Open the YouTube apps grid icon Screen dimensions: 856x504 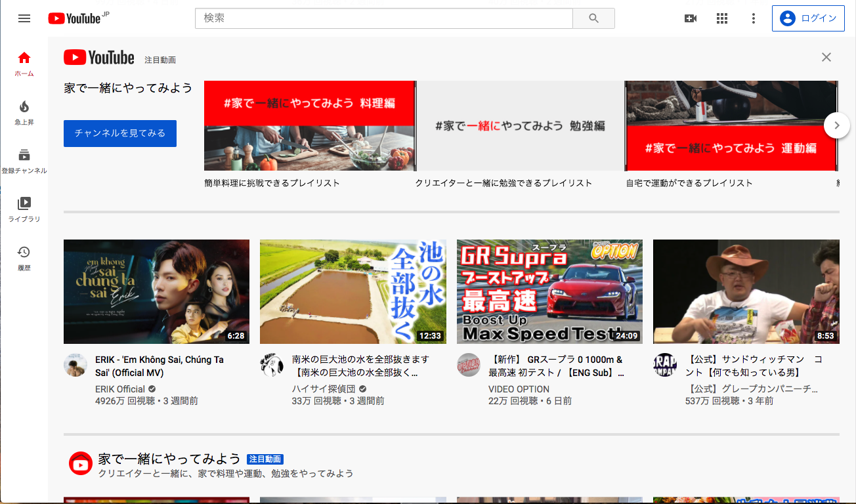point(722,18)
